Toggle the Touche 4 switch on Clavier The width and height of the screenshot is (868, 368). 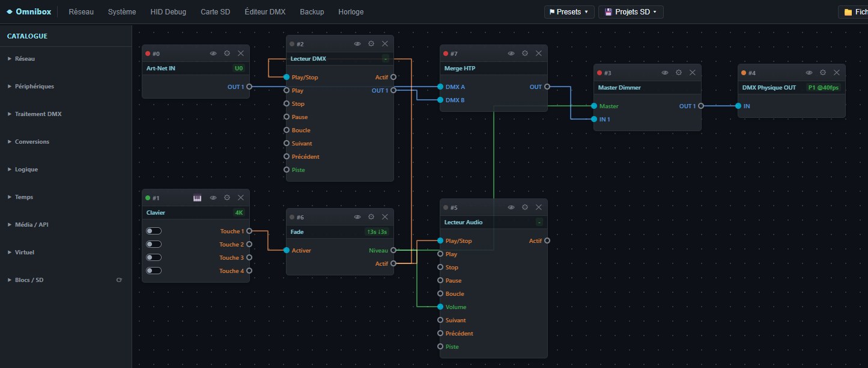[154, 271]
